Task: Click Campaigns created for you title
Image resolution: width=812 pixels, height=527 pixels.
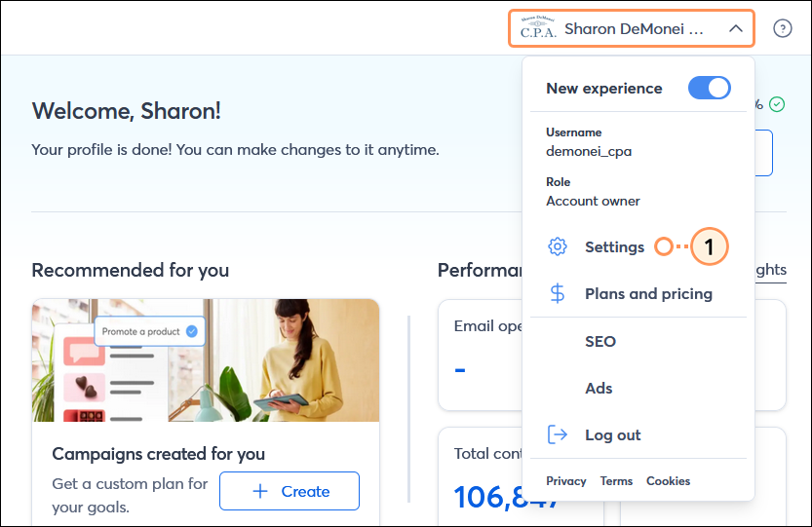Action: click(x=159, y=454)
